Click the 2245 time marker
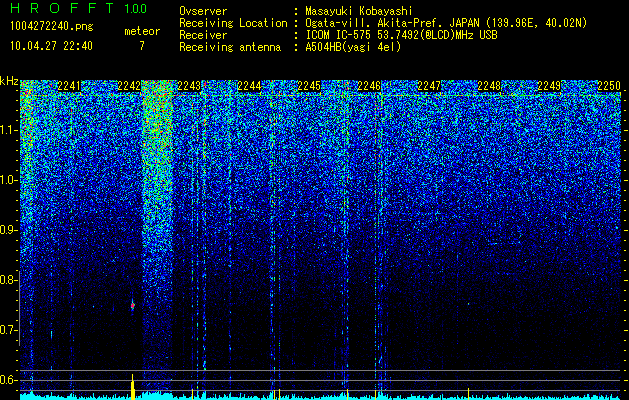 (x=309, y=86)
